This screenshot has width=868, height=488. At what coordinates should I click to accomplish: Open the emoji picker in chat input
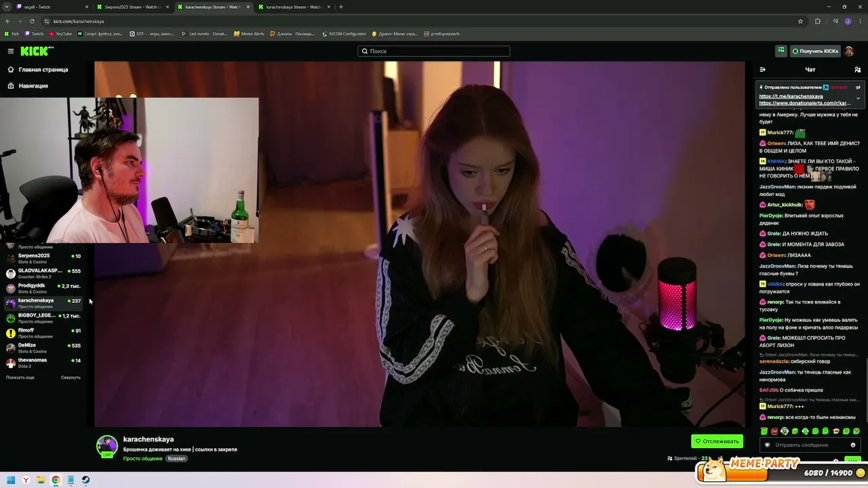pos(853,445)
